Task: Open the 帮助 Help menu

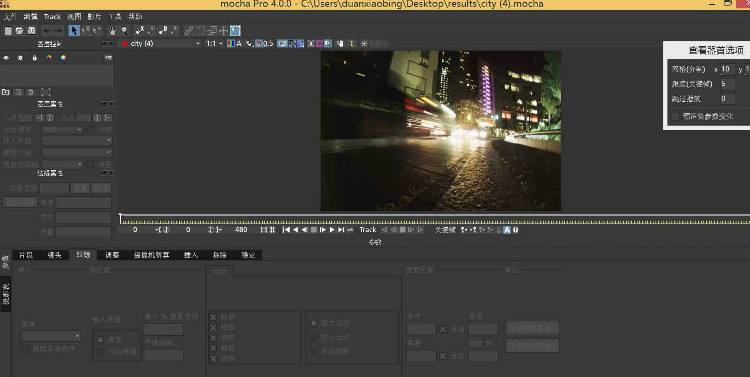Action: [135, 17]
